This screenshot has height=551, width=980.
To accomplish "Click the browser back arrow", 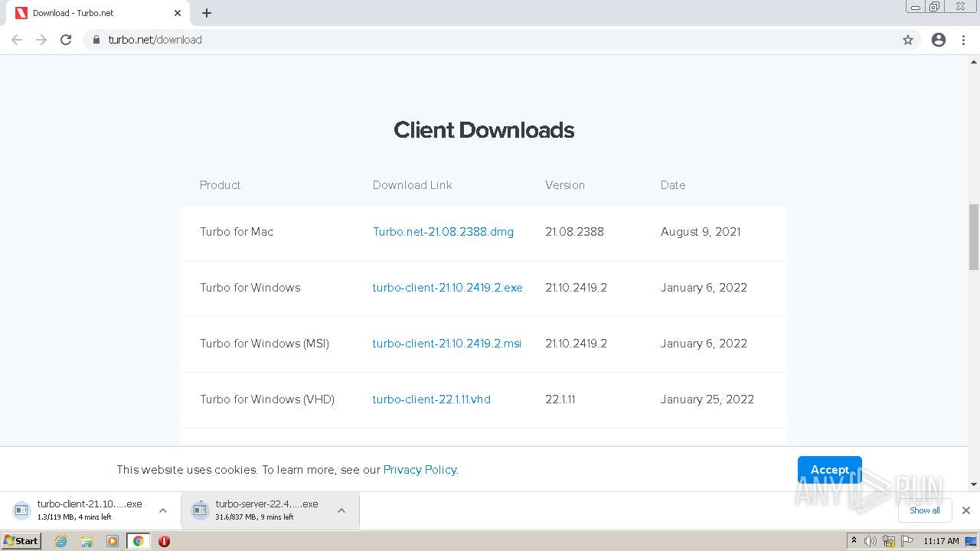I will click(x=17, y=40).
